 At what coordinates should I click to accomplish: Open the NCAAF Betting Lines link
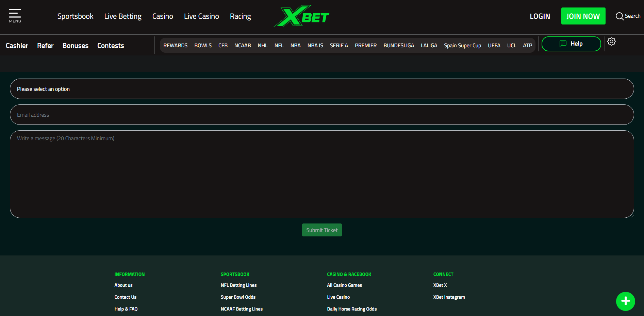point(242,309)
